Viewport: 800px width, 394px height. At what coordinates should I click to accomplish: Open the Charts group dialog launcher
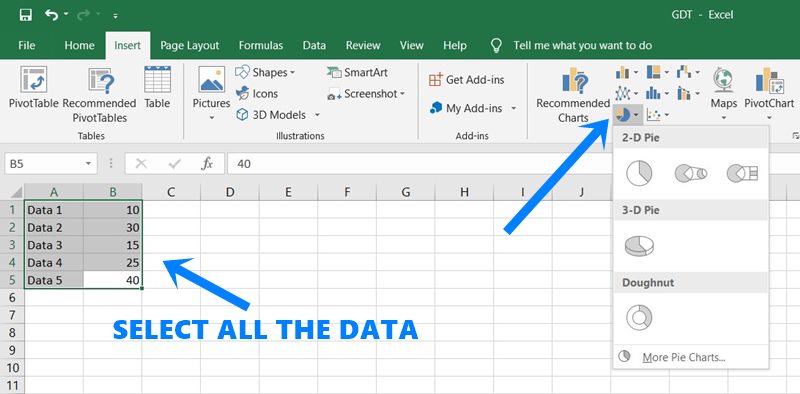(795, 136)
